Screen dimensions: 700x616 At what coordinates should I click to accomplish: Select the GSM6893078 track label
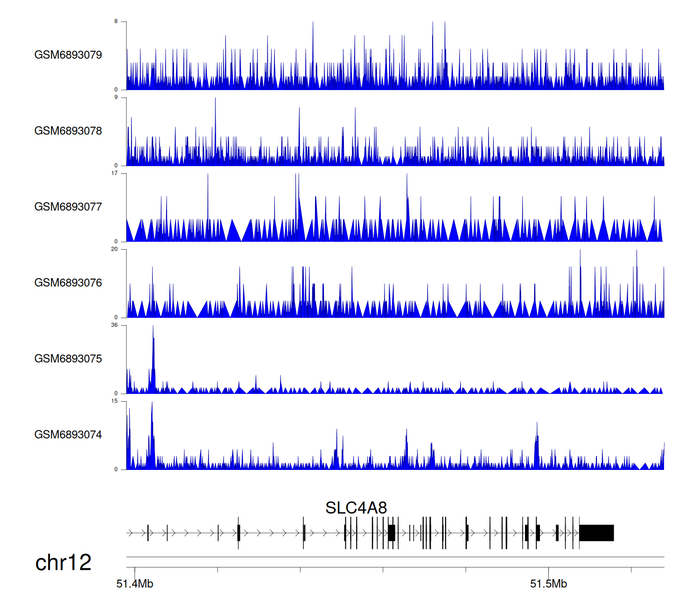[68, 131]
